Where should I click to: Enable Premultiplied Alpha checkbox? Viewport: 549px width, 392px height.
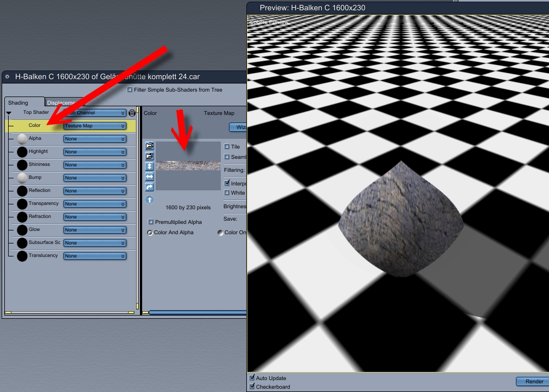coord(151,222)
